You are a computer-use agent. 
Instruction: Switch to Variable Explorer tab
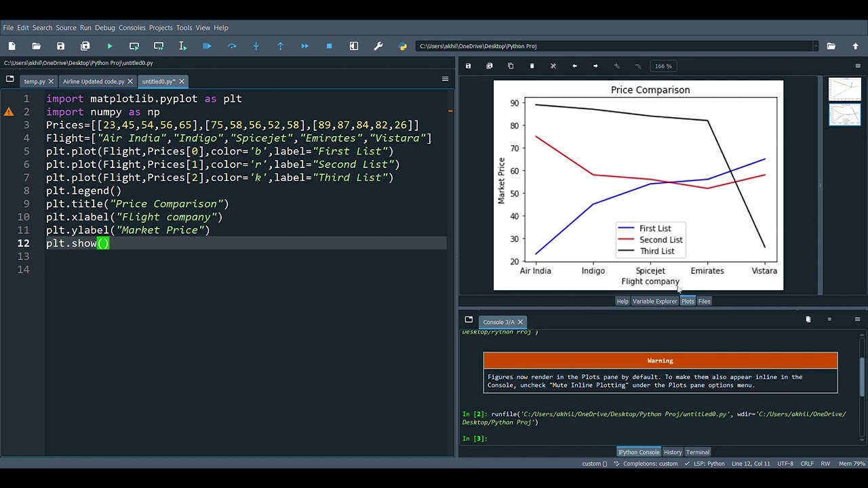pyautogui.click(x=654, y=302)
